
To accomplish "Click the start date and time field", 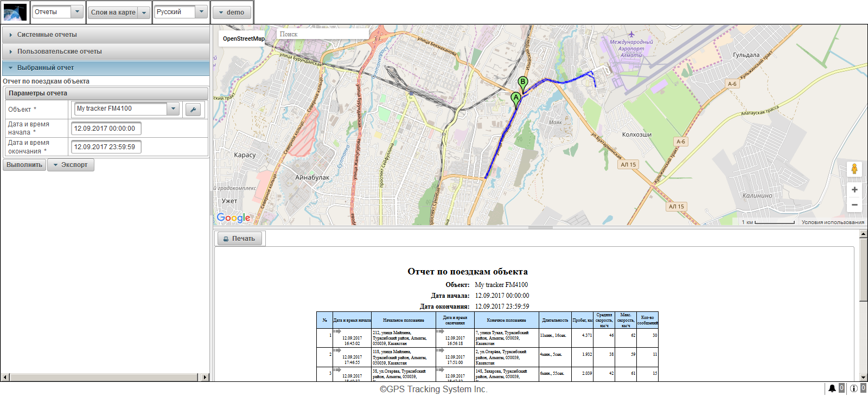I will 106,129.
